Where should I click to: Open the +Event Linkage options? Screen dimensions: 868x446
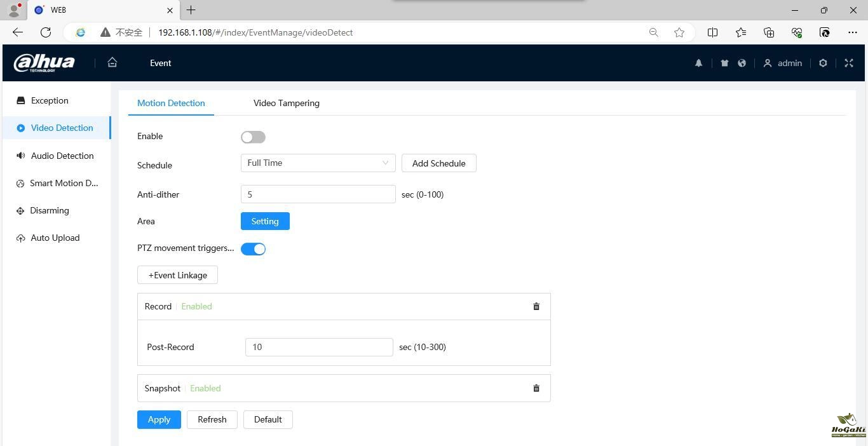tap(177, 275)
